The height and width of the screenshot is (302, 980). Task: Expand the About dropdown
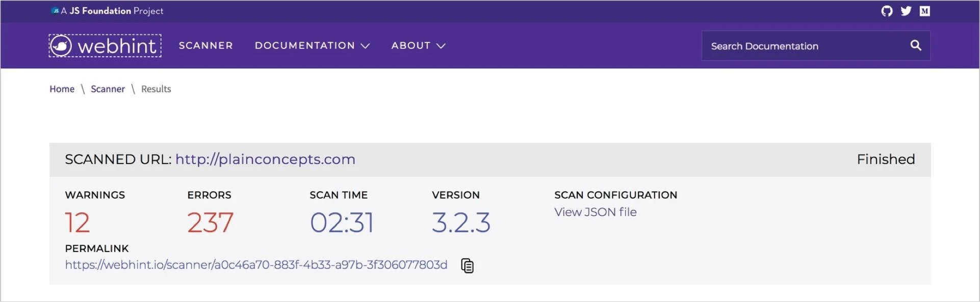[418, 46]
